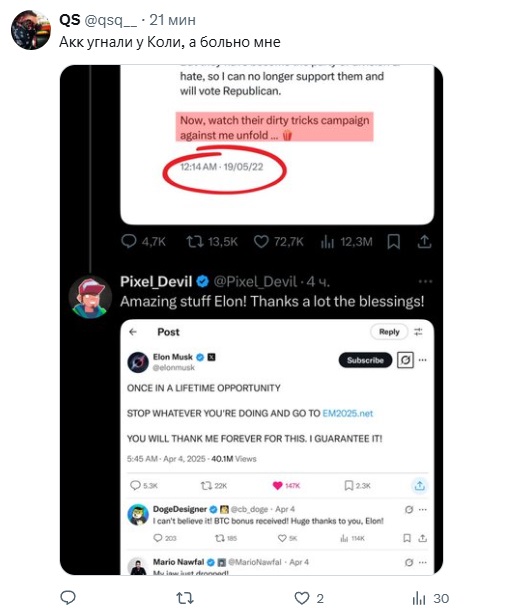
Task: Click the Reply button in Post header
Action: tap(389, 332)
